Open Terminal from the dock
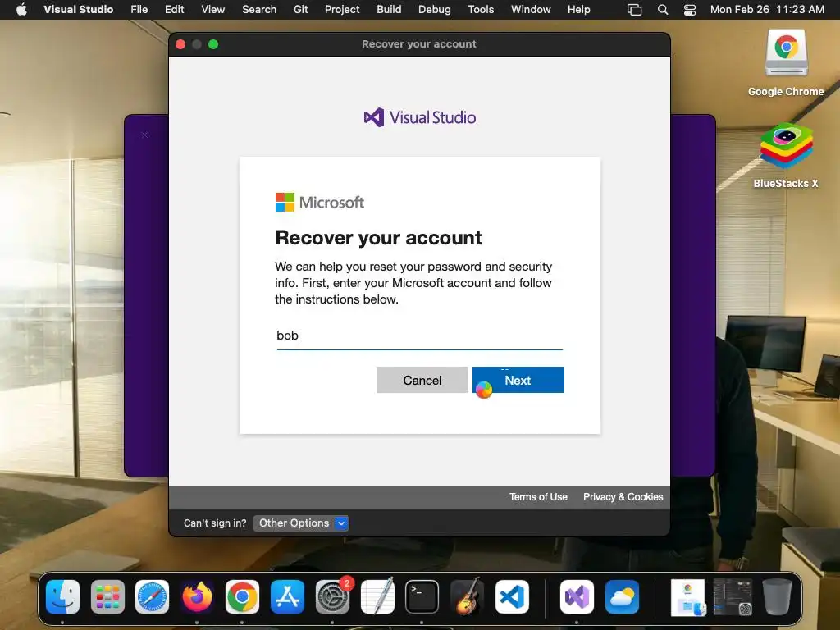This screenshot has width=840, height=630. coord(422,597)
